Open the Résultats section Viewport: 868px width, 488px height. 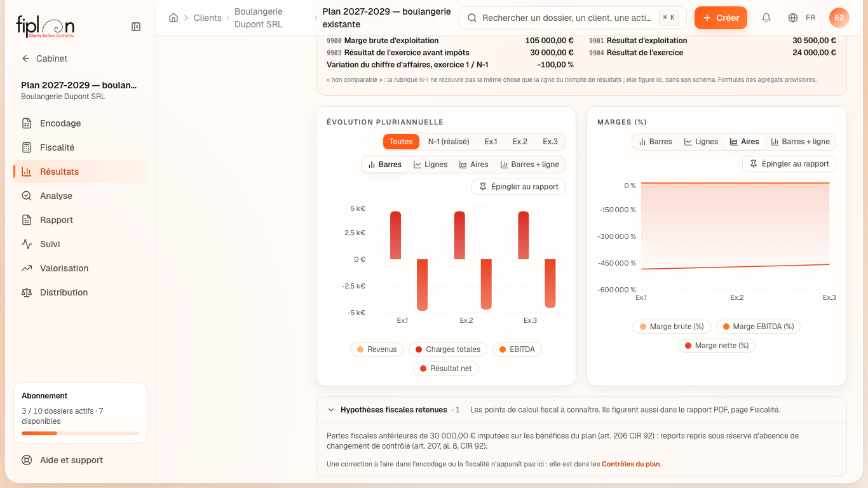(x=80, y=172)
